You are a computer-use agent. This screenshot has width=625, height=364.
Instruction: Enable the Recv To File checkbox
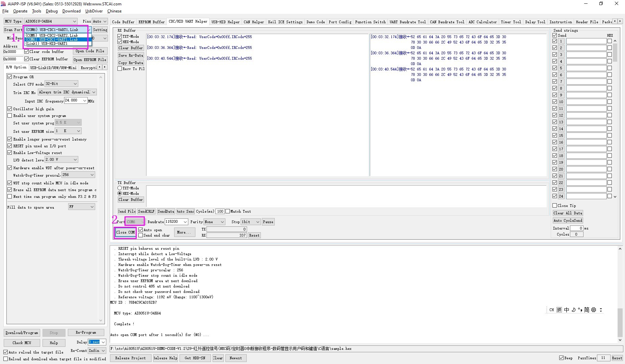coord(120,69)
